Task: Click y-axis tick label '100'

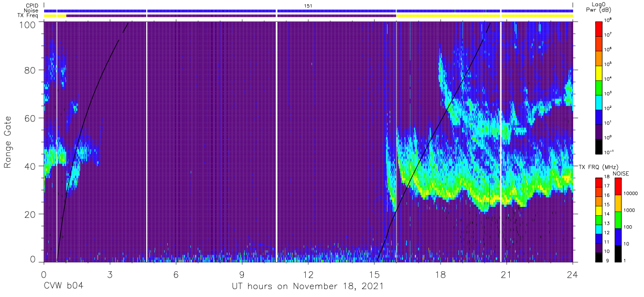Action: click(x=28, y=24)
